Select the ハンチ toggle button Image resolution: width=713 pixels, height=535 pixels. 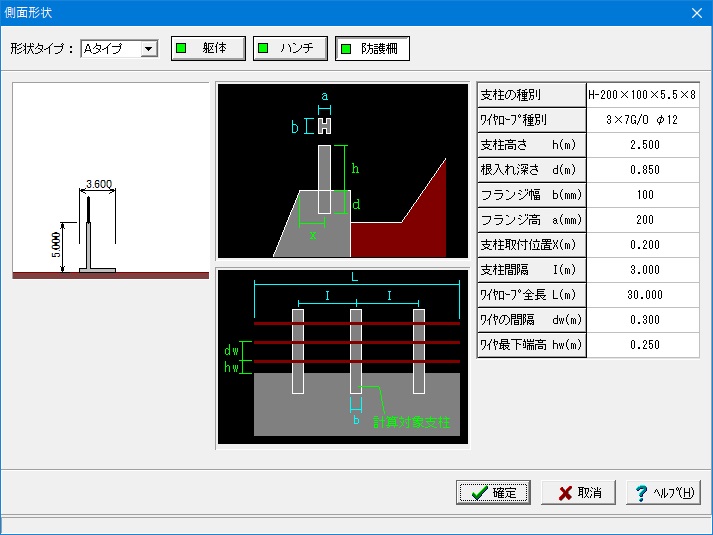290,49
